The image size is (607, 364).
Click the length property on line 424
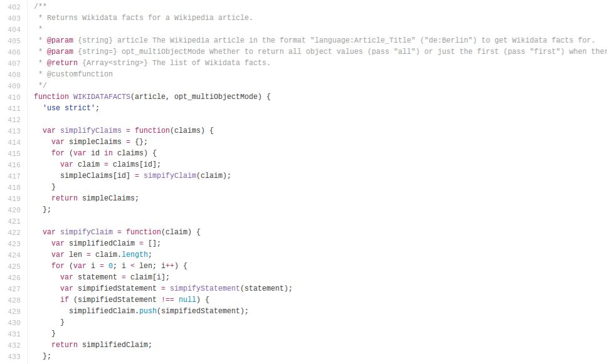137,254
